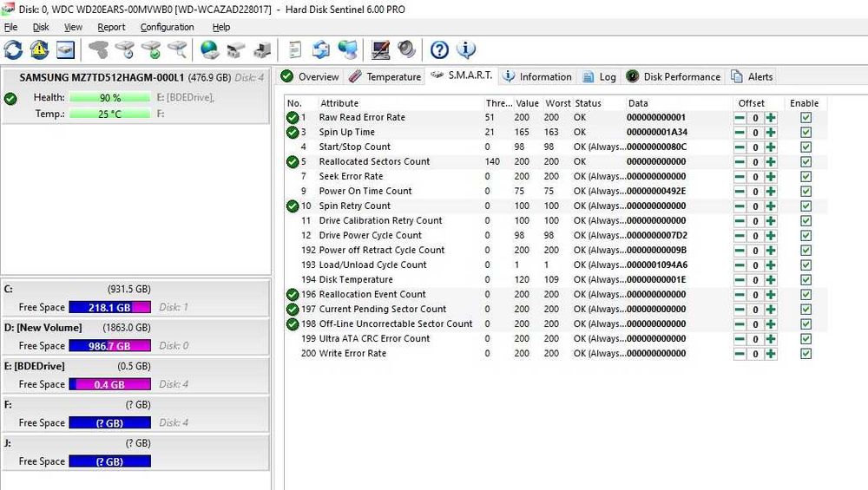The width and height of the screenshot is (868, 490).
Task: Click the C: free space 218.1 GB bar
Action: click(109, 308)
